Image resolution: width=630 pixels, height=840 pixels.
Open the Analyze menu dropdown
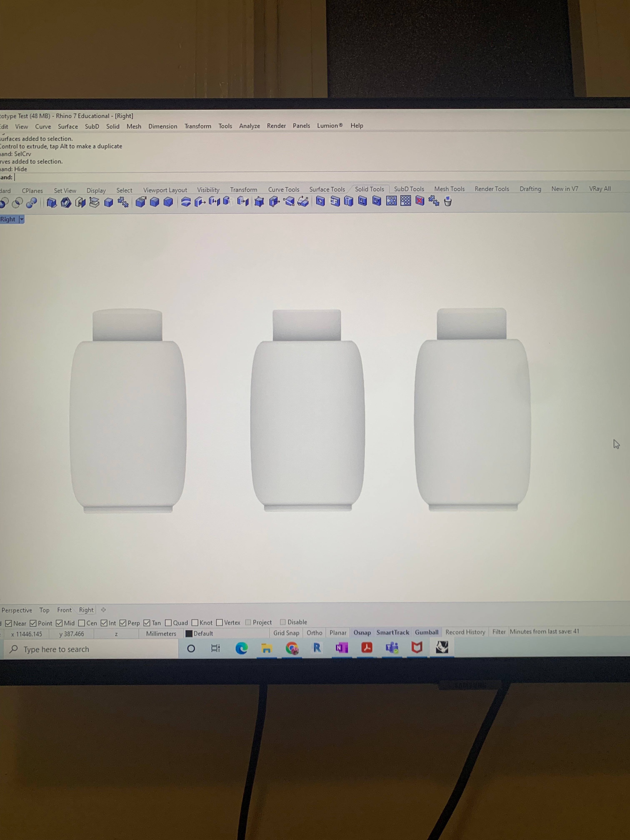pos(249,126)
